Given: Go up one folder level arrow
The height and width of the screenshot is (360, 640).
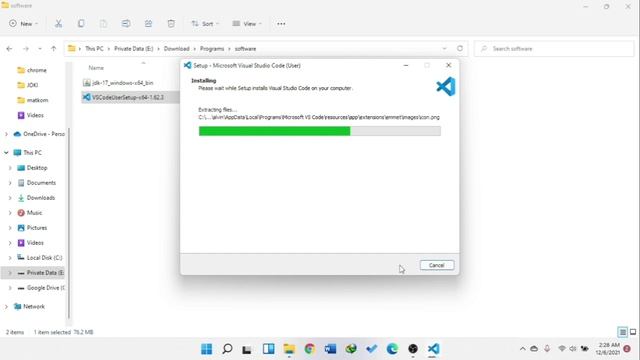Looking at the screenshot, I should [53, 49].
